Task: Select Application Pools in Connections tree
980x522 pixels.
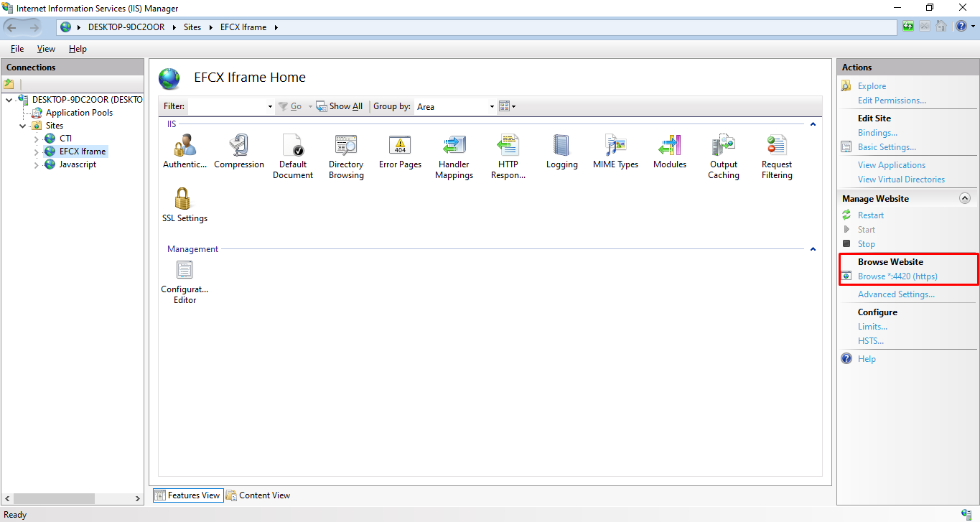Action: point(79,113)
